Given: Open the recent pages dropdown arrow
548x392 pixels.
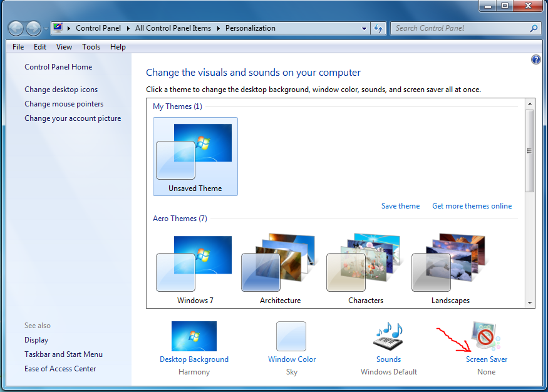Looking at the screenshot, I should pos(46,29).
